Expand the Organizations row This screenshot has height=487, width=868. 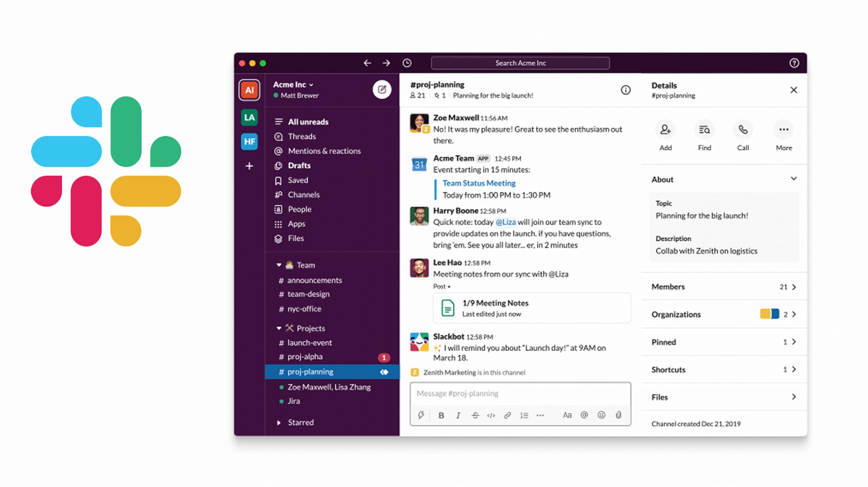click(724, 314)
